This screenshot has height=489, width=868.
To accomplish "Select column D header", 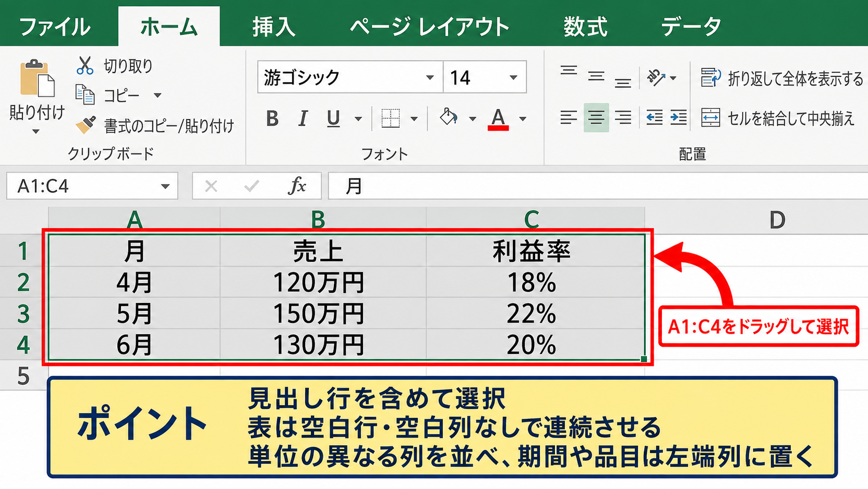I will [777, 220].
